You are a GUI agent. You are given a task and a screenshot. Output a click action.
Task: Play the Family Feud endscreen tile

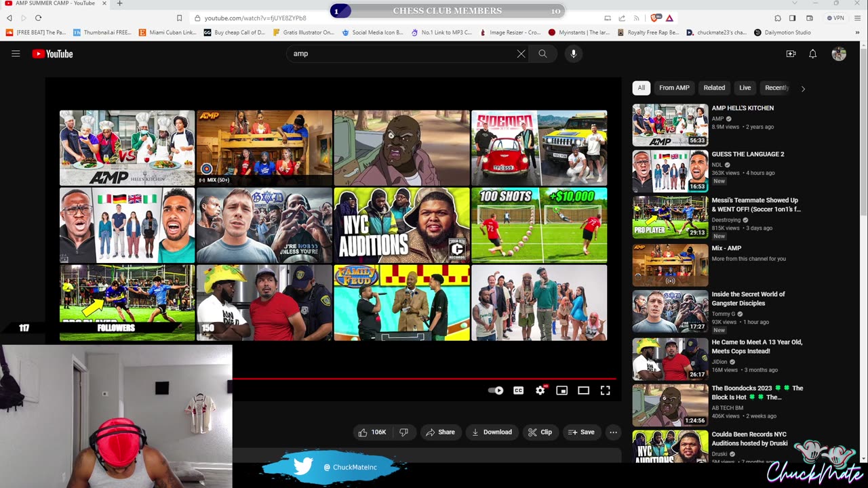(401, 302)
